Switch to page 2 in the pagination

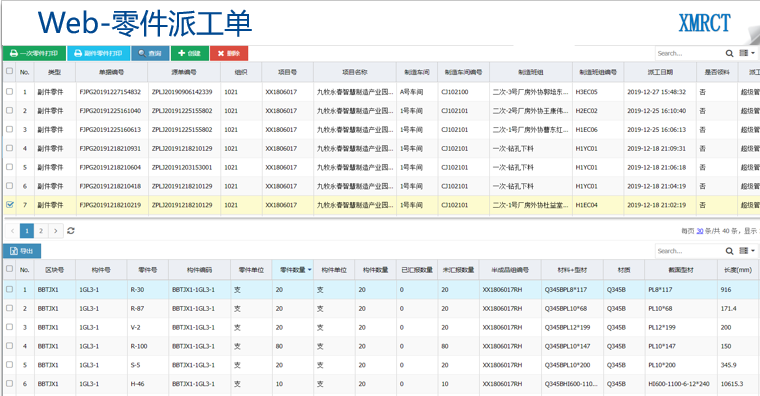click(x=41, y=231)
